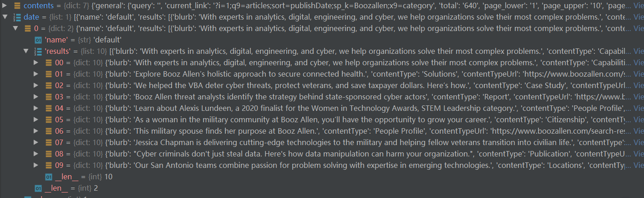This screenshot has width=644, height=198.
Task: Open View link for item 02 row
Action: (x=639, y=85)
